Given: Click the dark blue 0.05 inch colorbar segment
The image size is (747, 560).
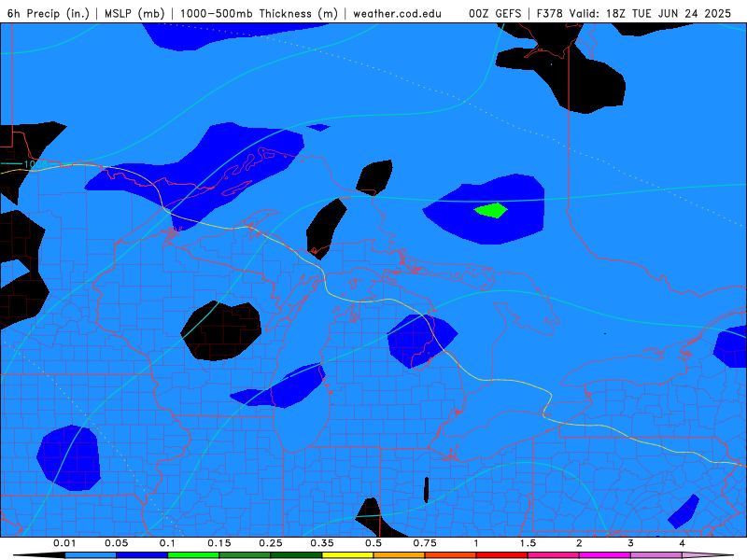Looking at the screenshot, I should coord(142,555).
